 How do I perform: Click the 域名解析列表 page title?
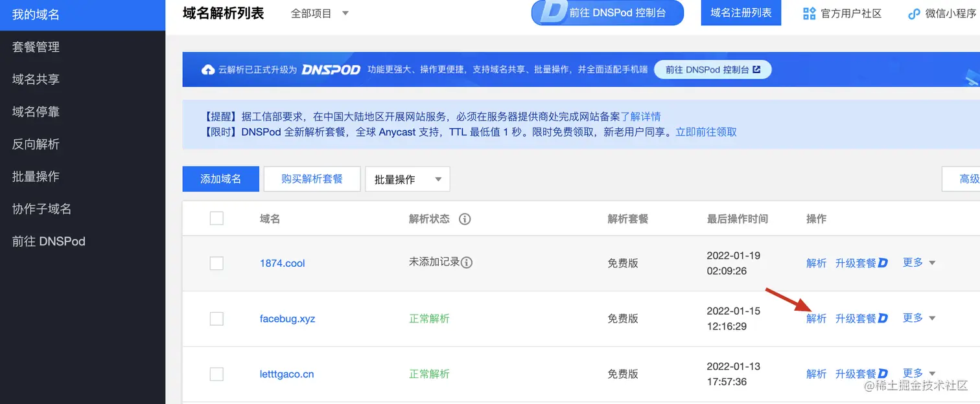tap(224, 14)
